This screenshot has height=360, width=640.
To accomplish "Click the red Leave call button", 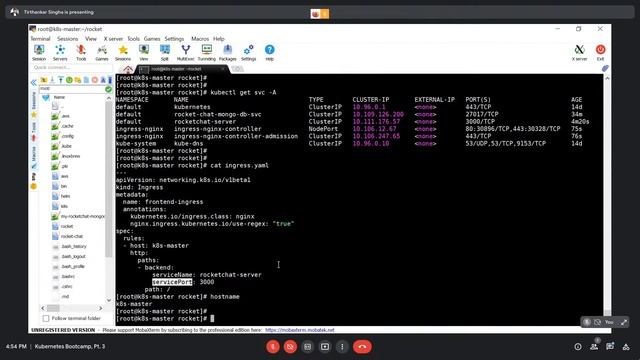I will coord(362,347).
